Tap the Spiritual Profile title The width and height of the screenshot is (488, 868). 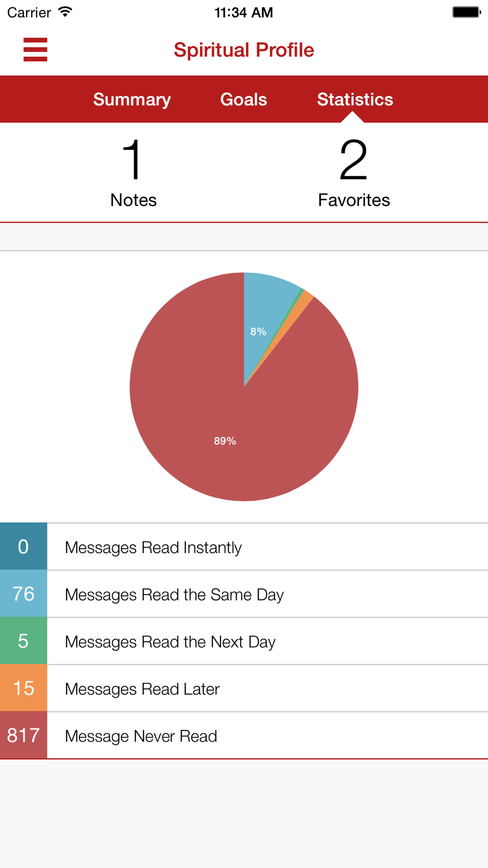pyautogui.click(x=244, y=50)
